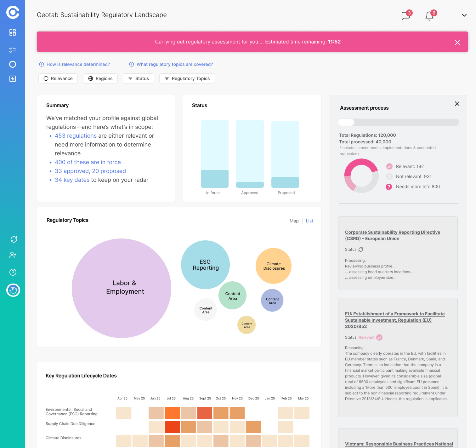Switch Regulatory Topics to List view

pos(309,221)
